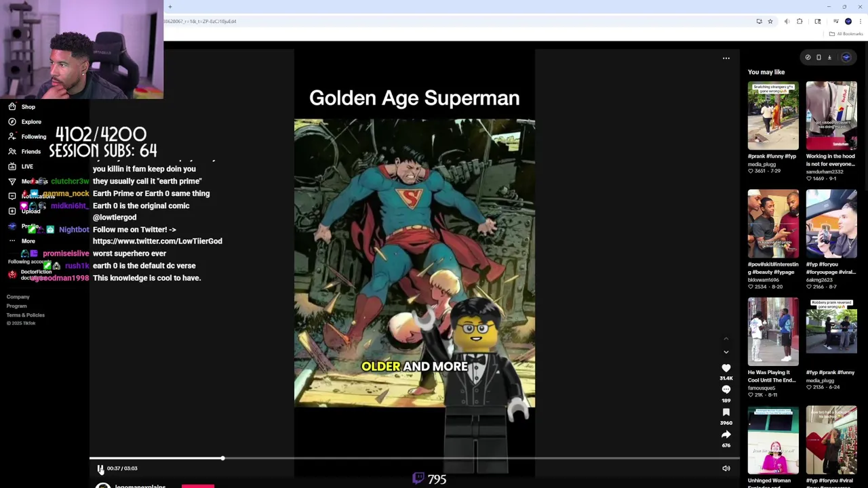868x488 pixels.
Task: Click the compass icon in floating toolbar
Action: (808, 58)
